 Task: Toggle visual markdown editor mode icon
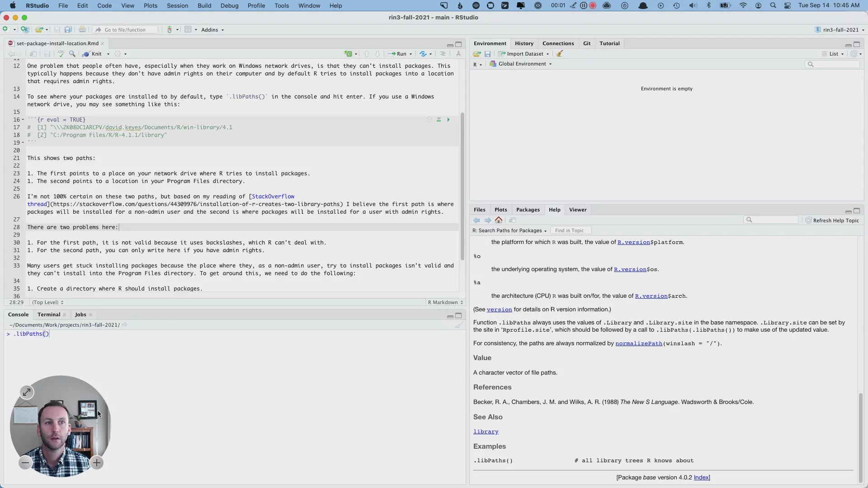(x=458, y=54)
